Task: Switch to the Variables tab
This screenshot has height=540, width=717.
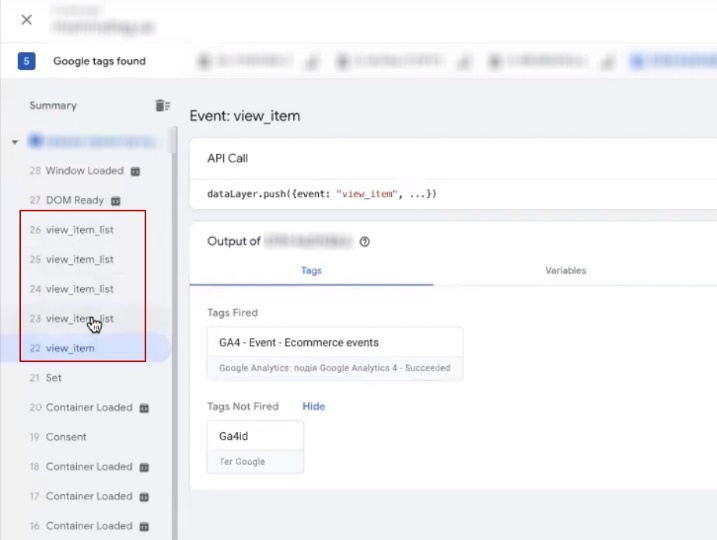Action: 565,271
